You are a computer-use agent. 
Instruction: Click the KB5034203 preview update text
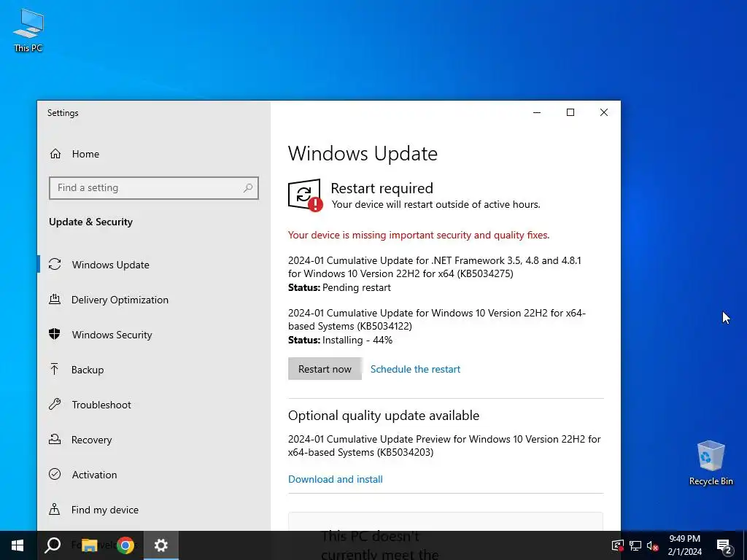point(444,446)
